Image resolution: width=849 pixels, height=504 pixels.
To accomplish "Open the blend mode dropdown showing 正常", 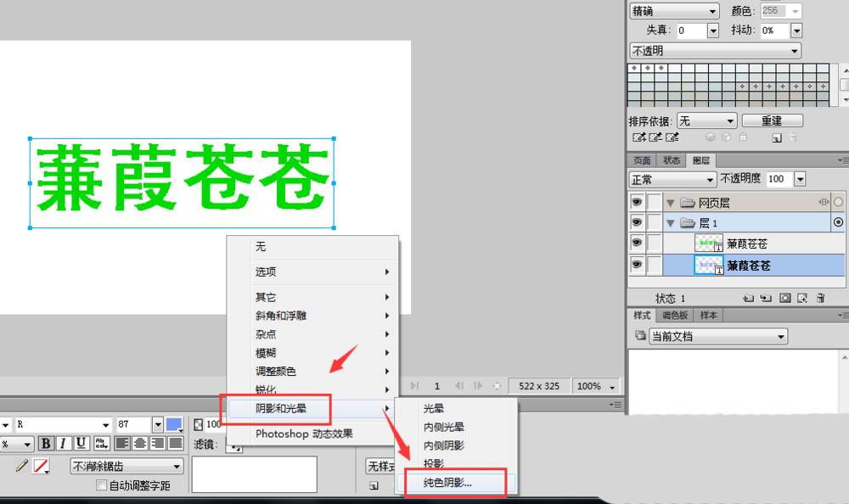I will [x=672, y=179].
